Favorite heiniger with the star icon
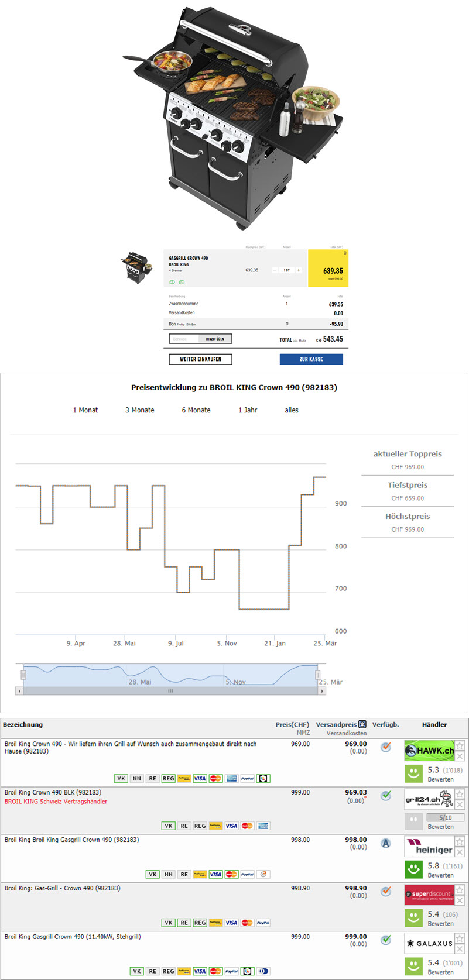Image resolution: width=469 pixels, height=980 pixels. tap(460, 842)
